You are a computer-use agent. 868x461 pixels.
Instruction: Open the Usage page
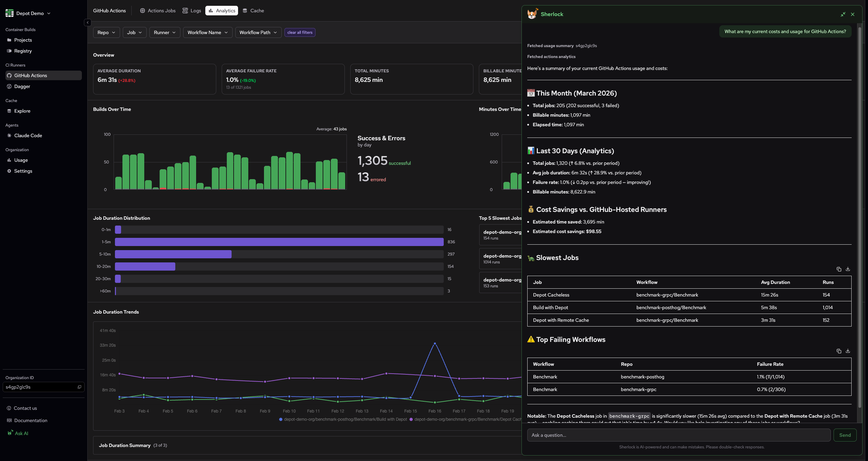coord(21,160)
